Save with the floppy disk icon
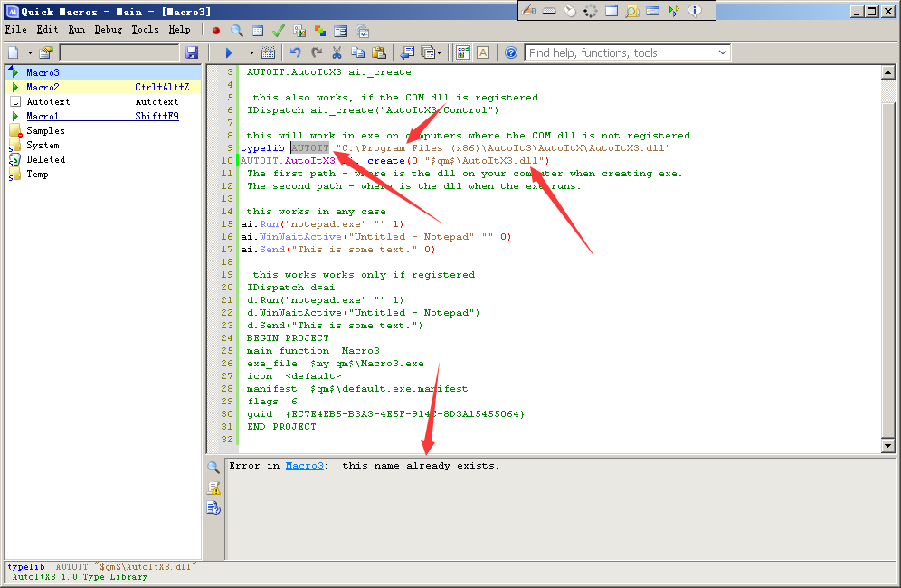Screen dimensions: 901x588 (192, 52)
